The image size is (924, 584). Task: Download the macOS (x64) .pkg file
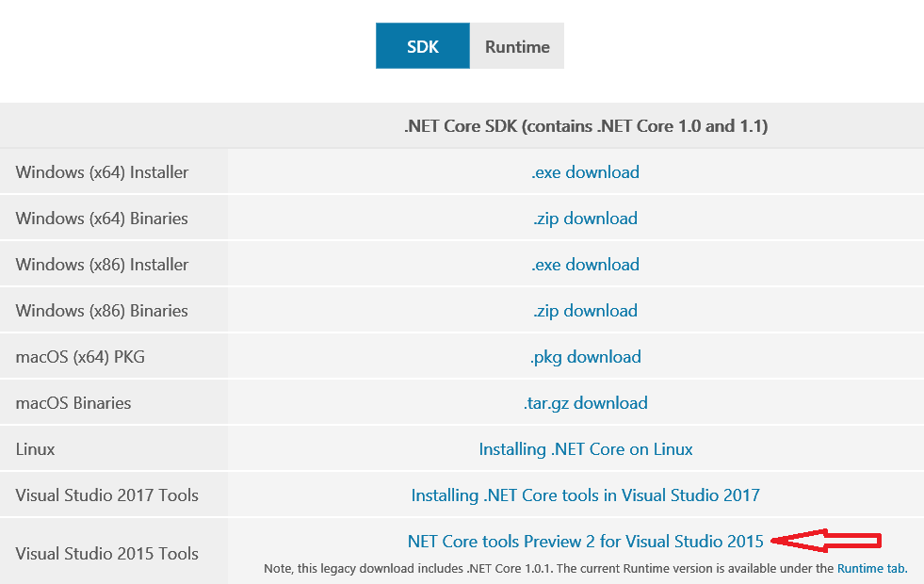pos(585,357)
